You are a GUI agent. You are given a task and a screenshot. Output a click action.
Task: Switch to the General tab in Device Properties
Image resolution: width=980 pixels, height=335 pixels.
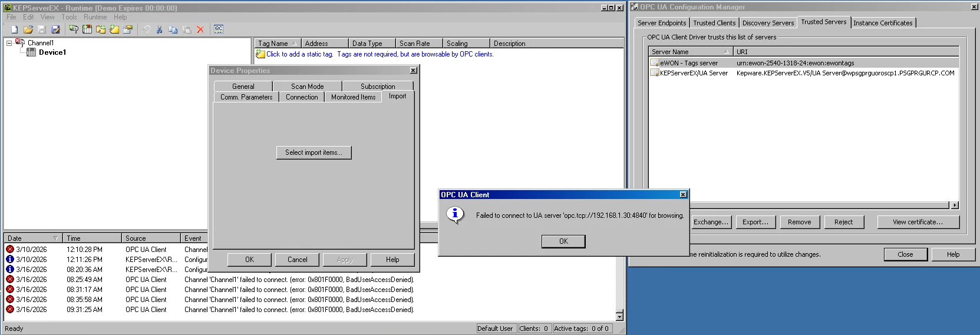(x=243, y=87)
